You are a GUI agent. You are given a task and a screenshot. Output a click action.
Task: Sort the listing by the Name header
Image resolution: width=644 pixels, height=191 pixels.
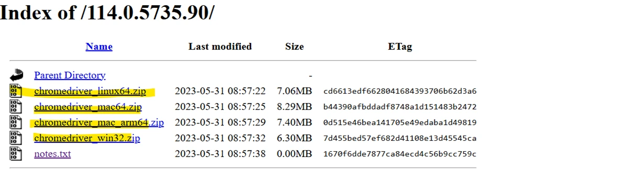(x=99, y=47)
